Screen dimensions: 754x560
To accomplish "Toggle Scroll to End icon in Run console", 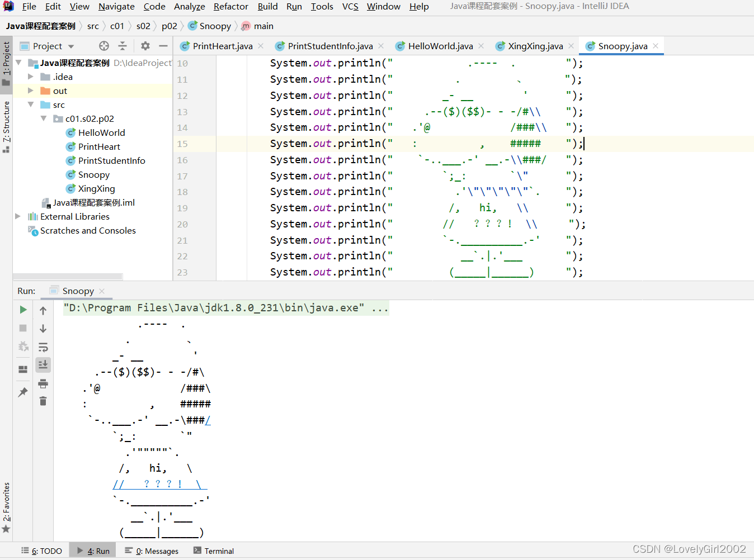I will tap(43, 364).
